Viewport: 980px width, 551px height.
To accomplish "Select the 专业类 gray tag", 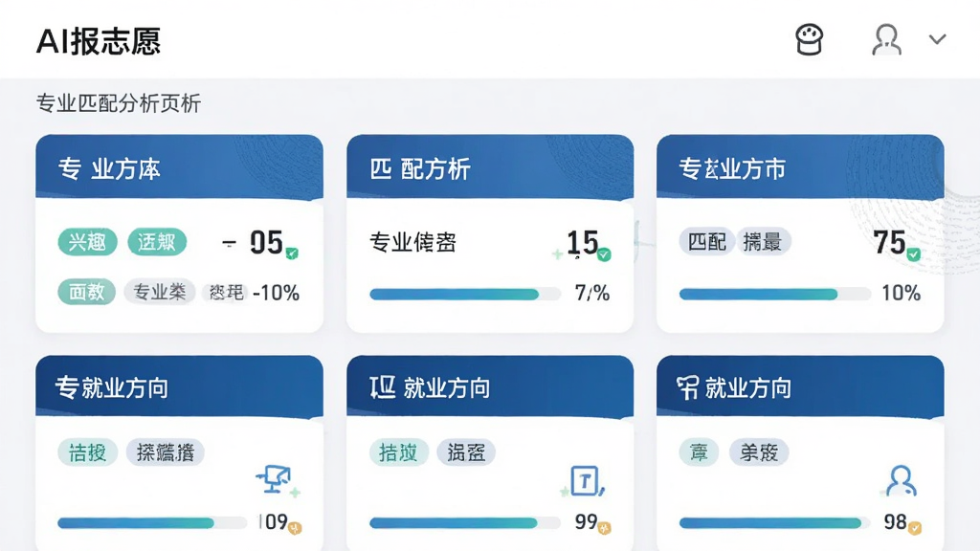I will pos(160,292).
